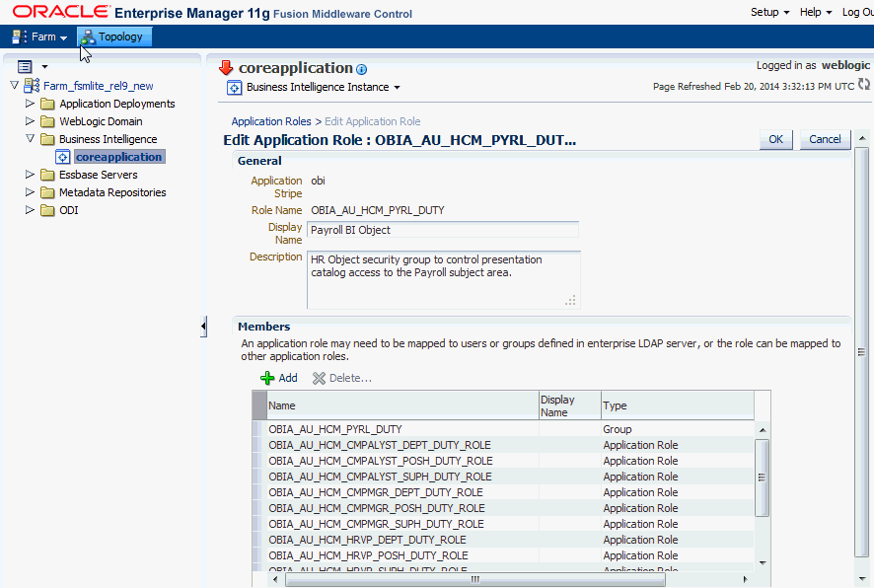The image size is (874, 588).
Task: Click the members table scroll right arrow
Action: pyautogui.click(x=746, y=580)
